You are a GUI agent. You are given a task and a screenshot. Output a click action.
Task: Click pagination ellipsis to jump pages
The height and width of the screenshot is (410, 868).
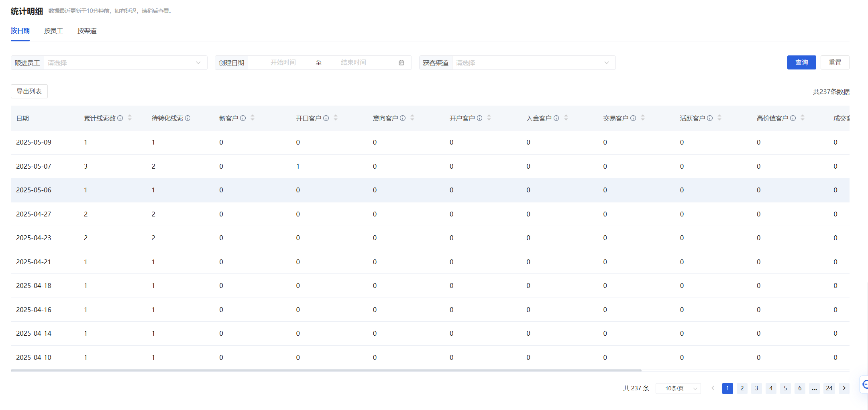click(814, 388)
